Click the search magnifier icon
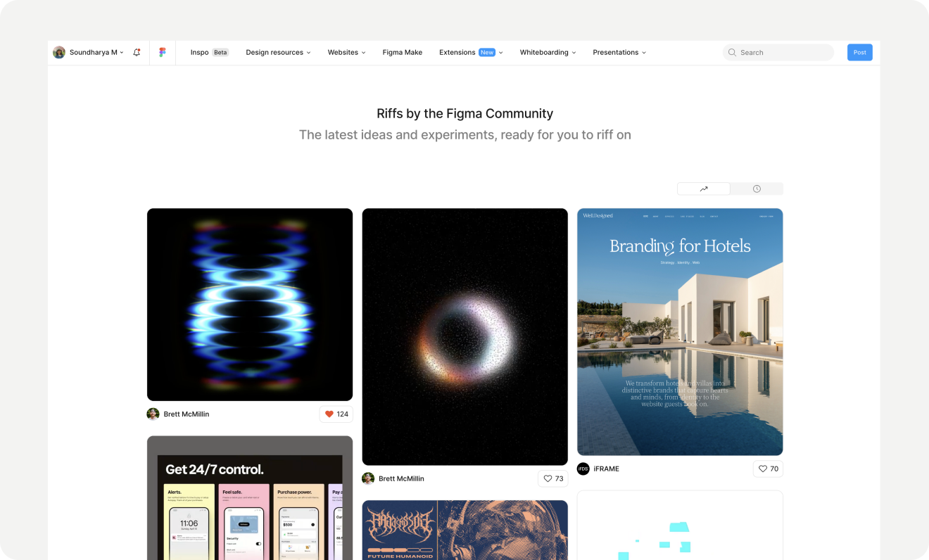Screen dimensions: 929x560 pos(732,52)
